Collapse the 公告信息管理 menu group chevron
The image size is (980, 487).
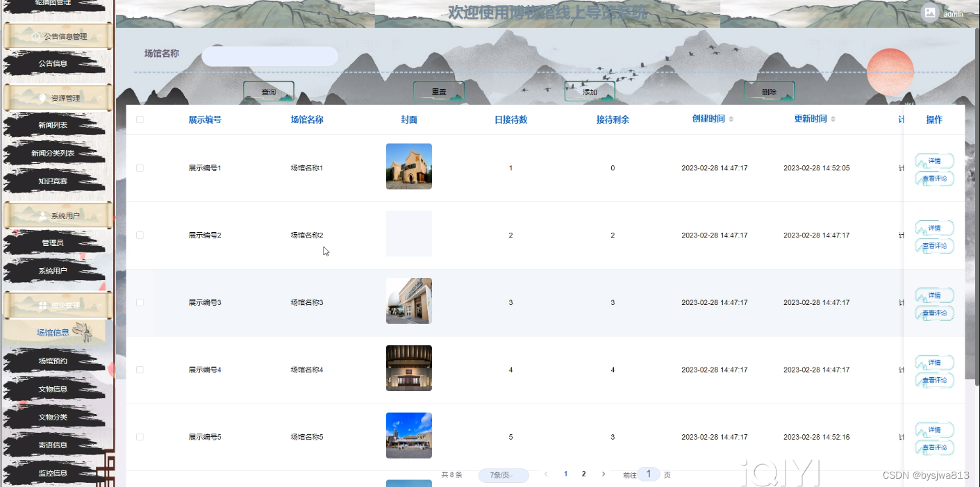click(x=100, y=36)
